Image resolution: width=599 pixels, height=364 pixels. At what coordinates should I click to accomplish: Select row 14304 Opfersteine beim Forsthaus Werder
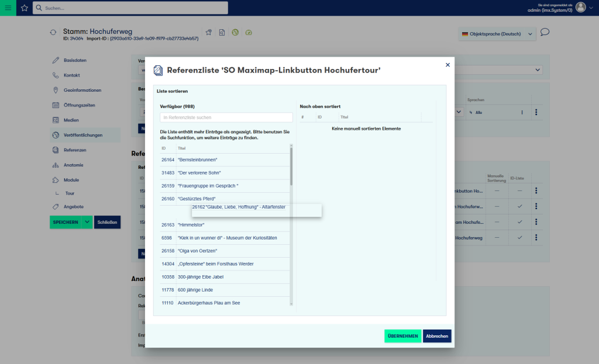tap(225, 264)
